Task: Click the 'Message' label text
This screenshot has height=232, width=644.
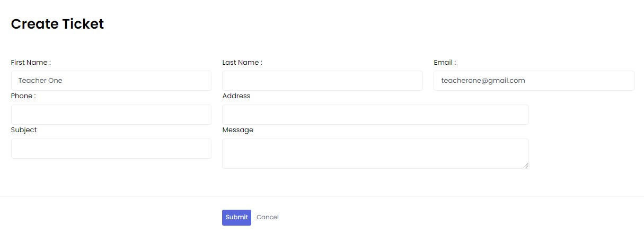Action: (x=238, y=130)
